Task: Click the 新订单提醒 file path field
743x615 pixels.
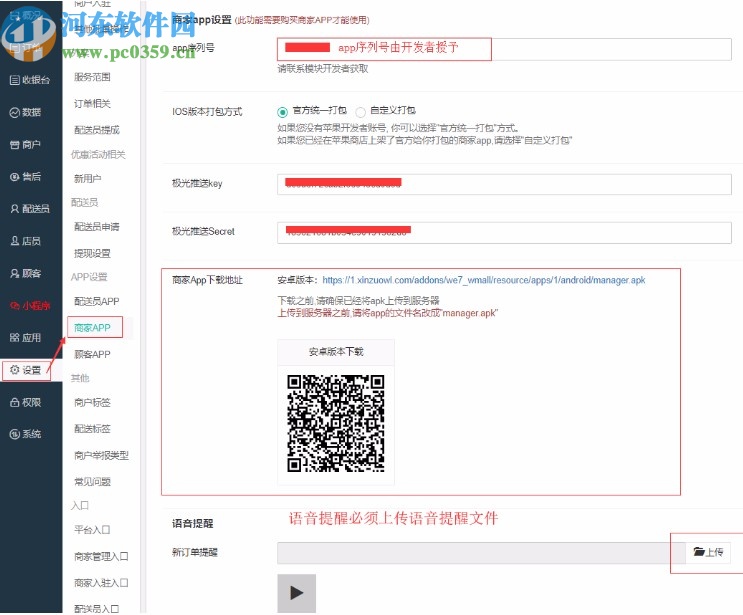Action: 481,553
